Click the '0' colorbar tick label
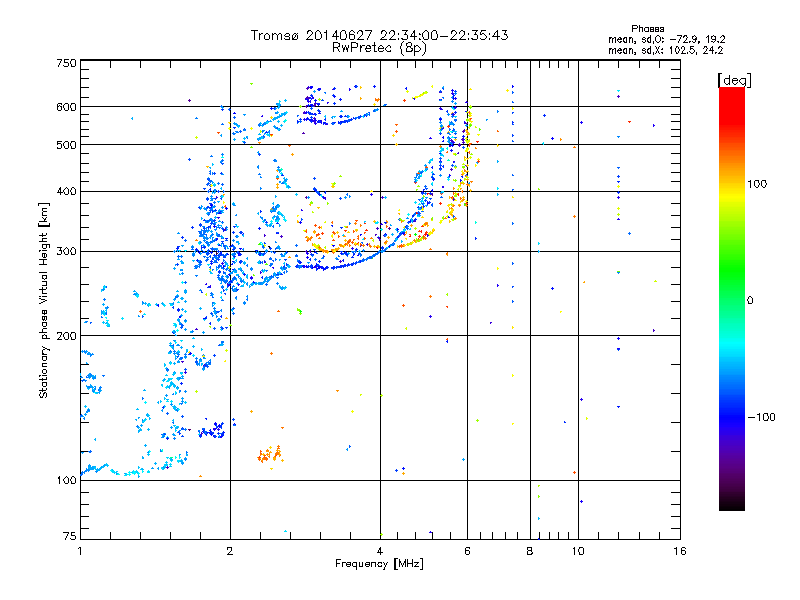 click(x=750, y=301)
